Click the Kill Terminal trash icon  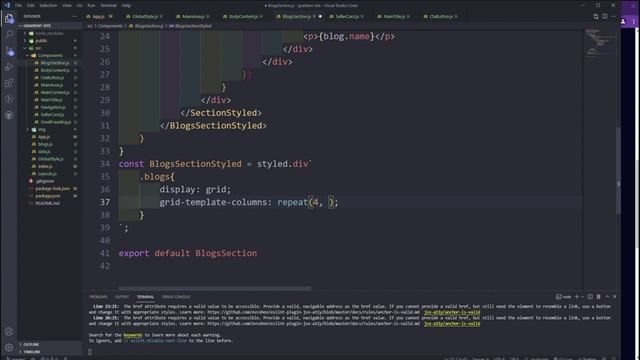[x=598, y=297]
